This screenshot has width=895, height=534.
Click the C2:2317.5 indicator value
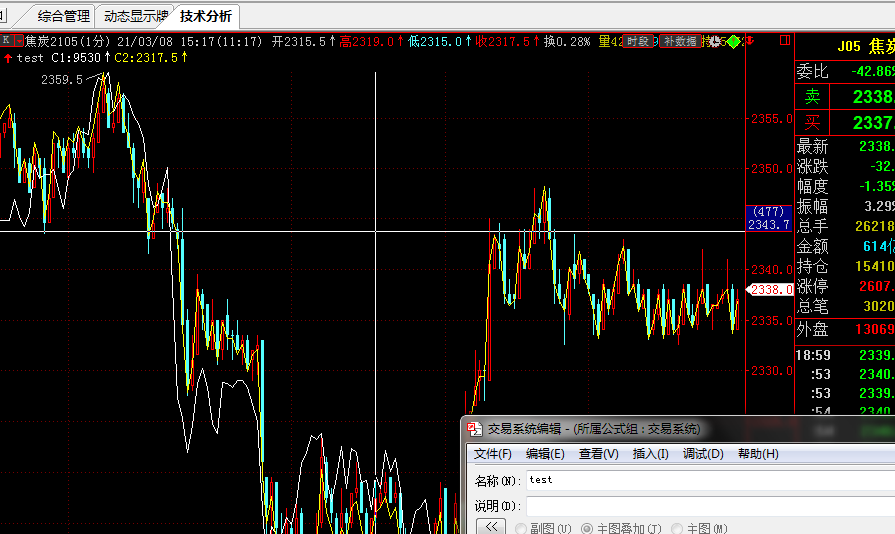(147, 58)
